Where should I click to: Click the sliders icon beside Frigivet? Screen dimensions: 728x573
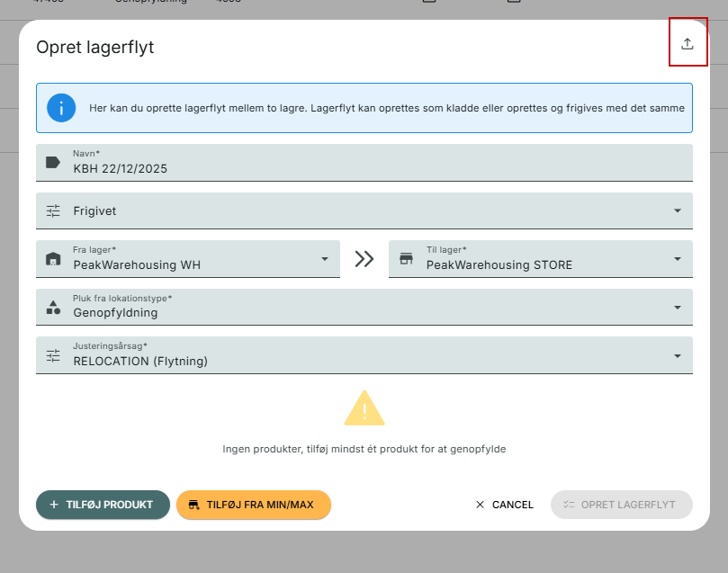click(x=53, y=210)
